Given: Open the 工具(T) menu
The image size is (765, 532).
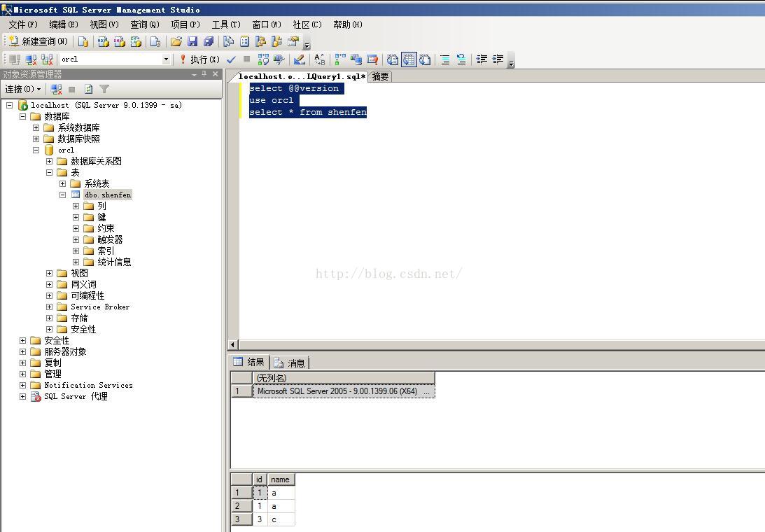Looking at the screenshot, I should (226, 24).
